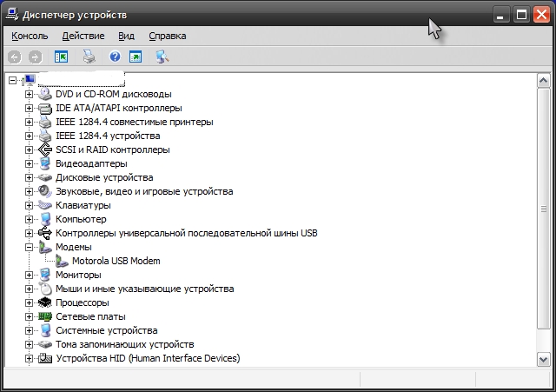Open the Действие menu
This screenshot has height=392, width=556.
click(x=83, y=37)
